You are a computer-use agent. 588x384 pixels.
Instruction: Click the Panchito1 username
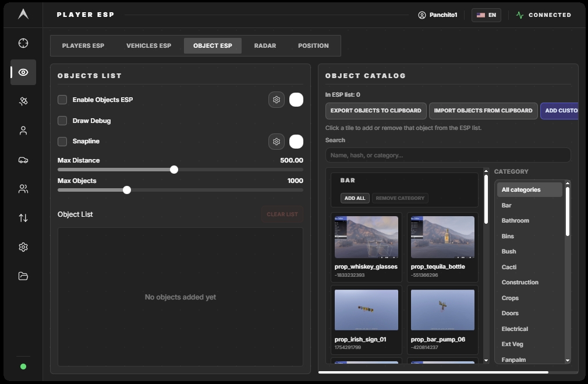(x=443, y=15)
